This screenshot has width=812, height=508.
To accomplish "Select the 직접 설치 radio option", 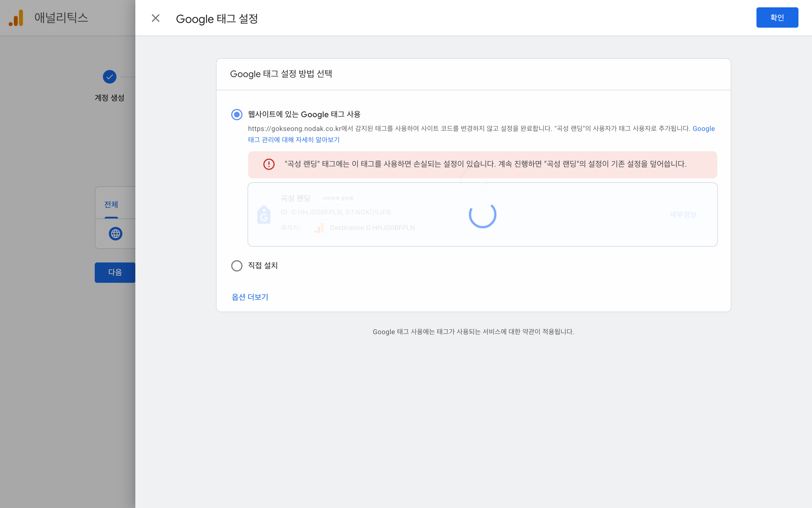I will pyautogui.click(x=237, y=266).
